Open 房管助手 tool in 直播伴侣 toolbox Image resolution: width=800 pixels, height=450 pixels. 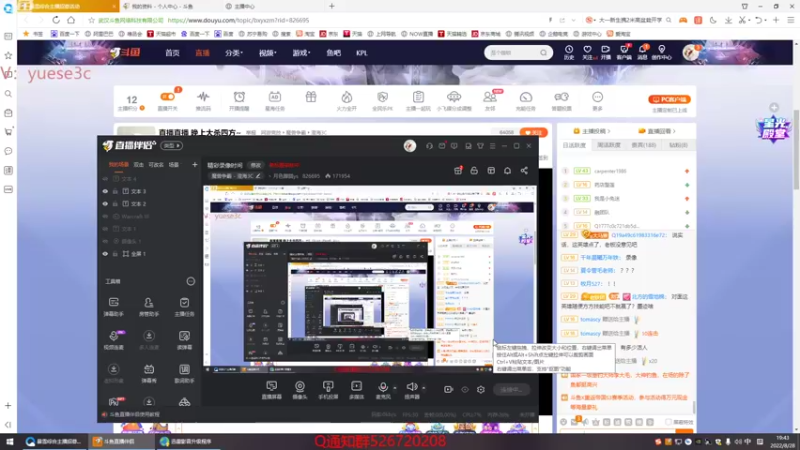(148, 307)
